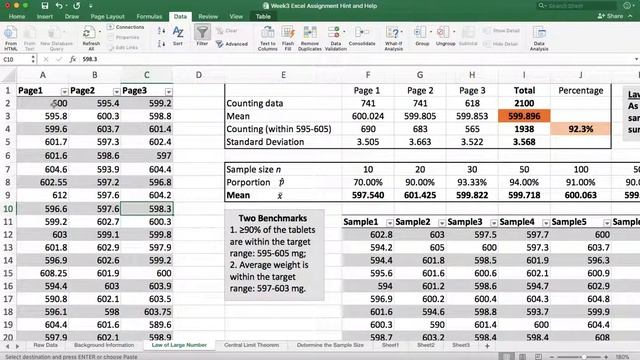The image size is (640, 360).
Task: Collapse the ribbon with the chevron
Action: (631, 16)
